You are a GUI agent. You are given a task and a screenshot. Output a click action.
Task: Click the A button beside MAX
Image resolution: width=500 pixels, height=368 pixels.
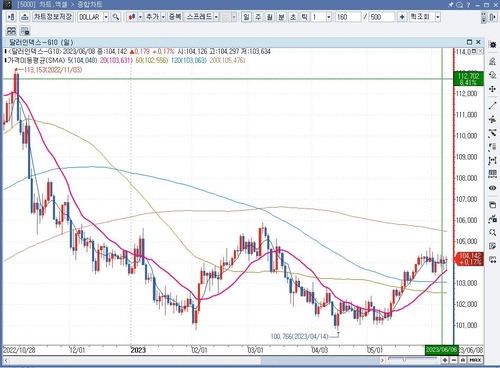pyautogui.click(x=463, y=360)
